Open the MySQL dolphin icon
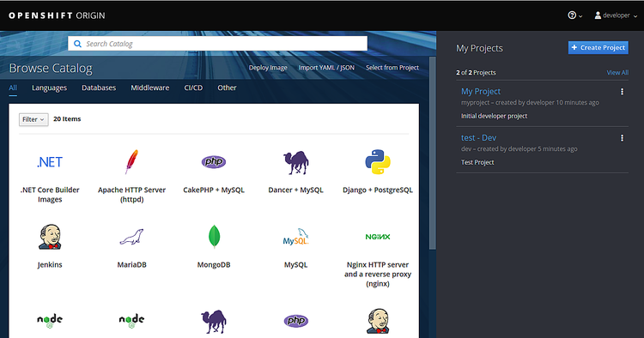Image resolution: width=644 pixels, height=338 pixels. coord(295,237)
